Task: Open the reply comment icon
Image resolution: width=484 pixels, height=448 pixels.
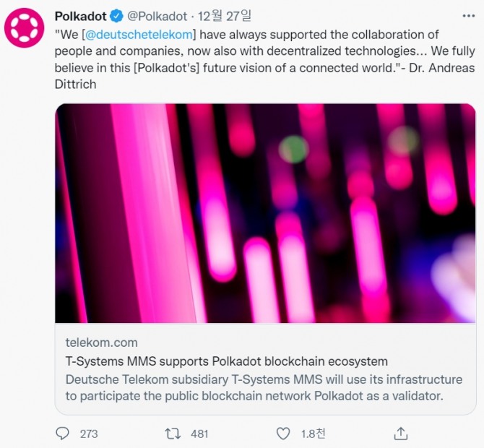Action: 63,434
